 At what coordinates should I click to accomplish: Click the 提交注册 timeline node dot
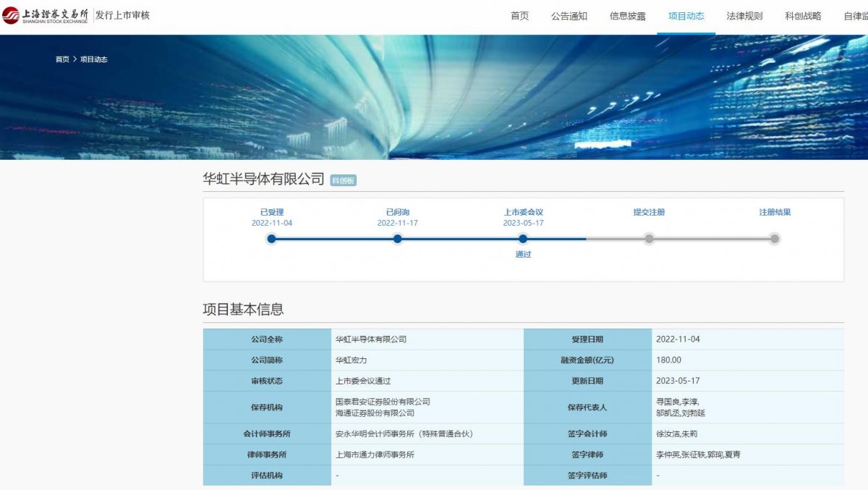click(x=649, y=238)
